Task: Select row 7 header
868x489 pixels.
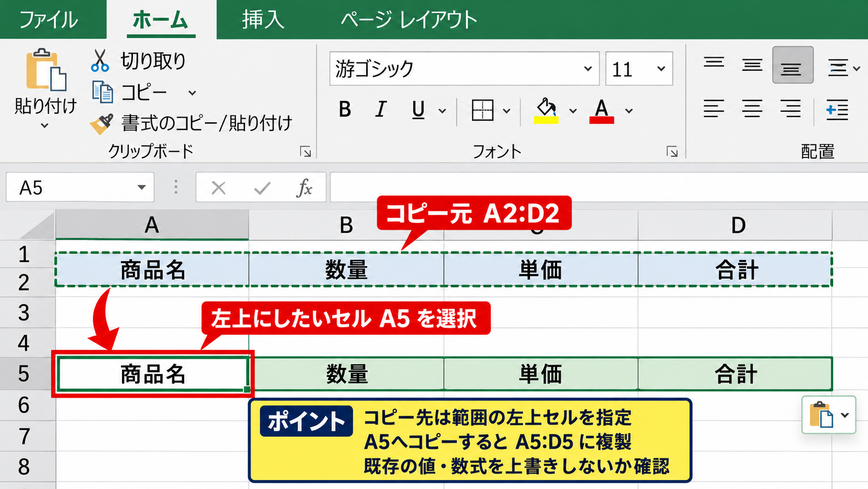Action: click(28, 436)
